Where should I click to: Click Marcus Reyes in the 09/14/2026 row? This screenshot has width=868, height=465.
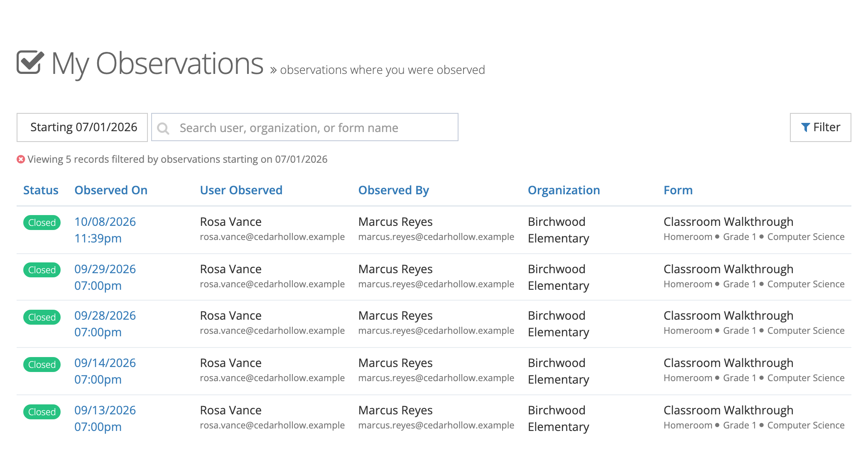pyautogui.click(x=395, y=363)
